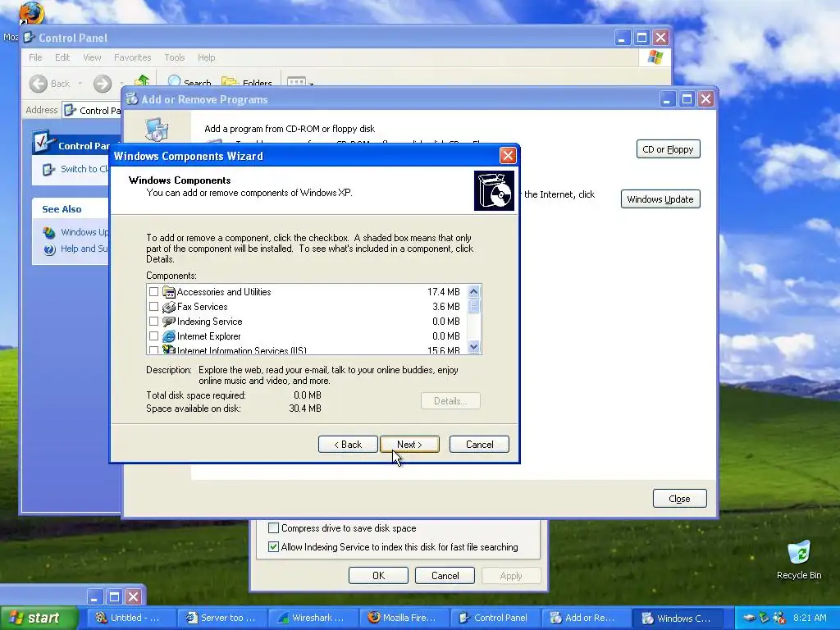Screen dimensions: 840x630
Task: Click the Help and Support link
Action: click(x=84, y=249)
